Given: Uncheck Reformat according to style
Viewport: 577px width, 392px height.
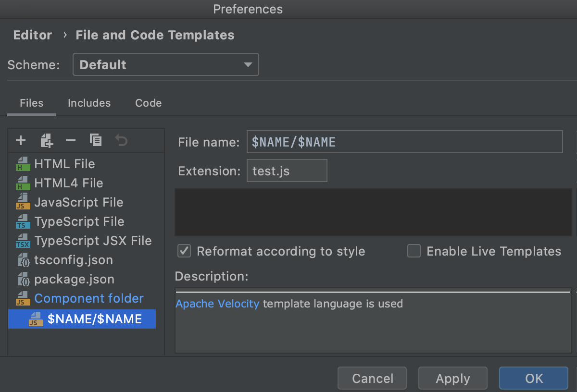Looking at the screenshot, I should click(x=184, y=251).
